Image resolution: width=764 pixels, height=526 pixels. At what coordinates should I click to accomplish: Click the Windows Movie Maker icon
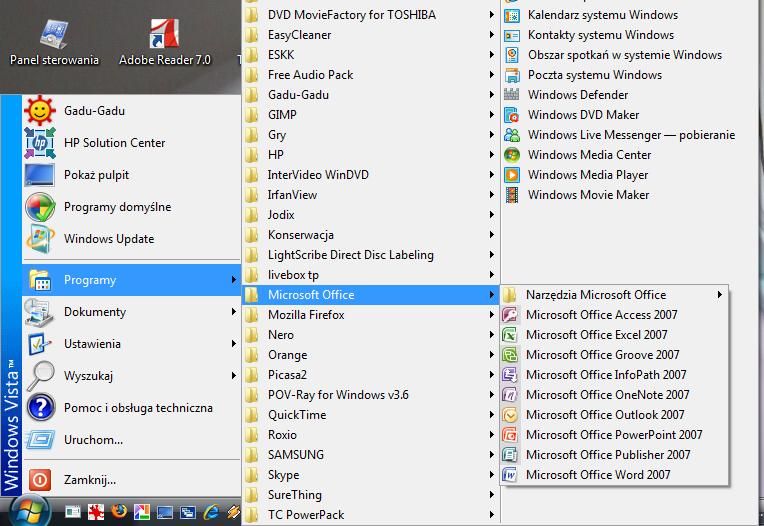[x=512, y=194]
